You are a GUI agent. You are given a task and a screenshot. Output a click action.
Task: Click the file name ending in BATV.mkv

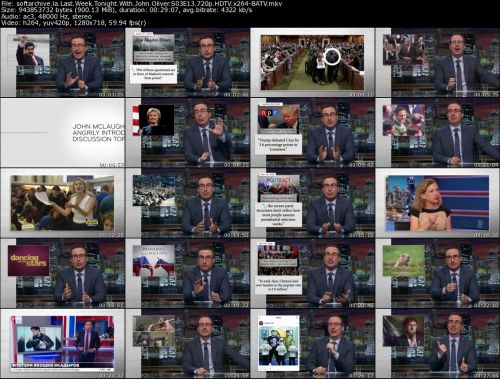(x=149, y=4)
